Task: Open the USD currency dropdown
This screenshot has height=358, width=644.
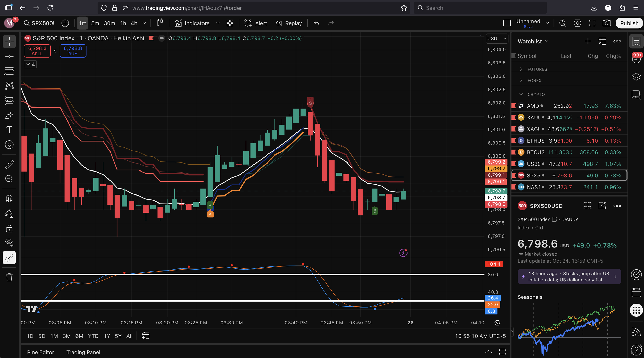Action: click(497, 39)
